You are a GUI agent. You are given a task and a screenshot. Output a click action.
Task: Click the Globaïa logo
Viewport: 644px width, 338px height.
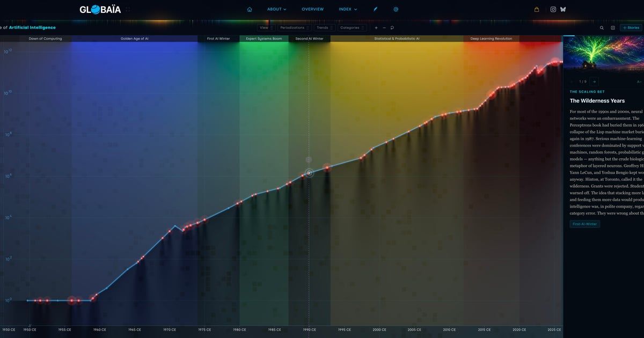tap(100, 9)
